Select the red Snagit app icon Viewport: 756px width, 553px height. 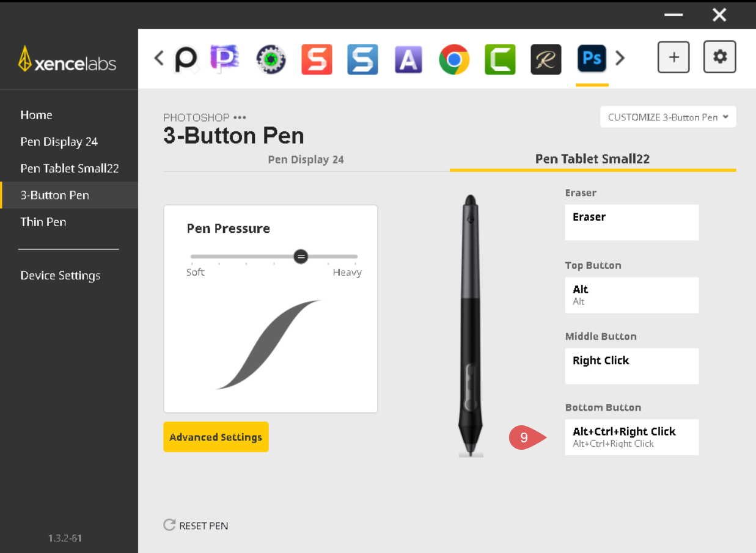[317, 59]
